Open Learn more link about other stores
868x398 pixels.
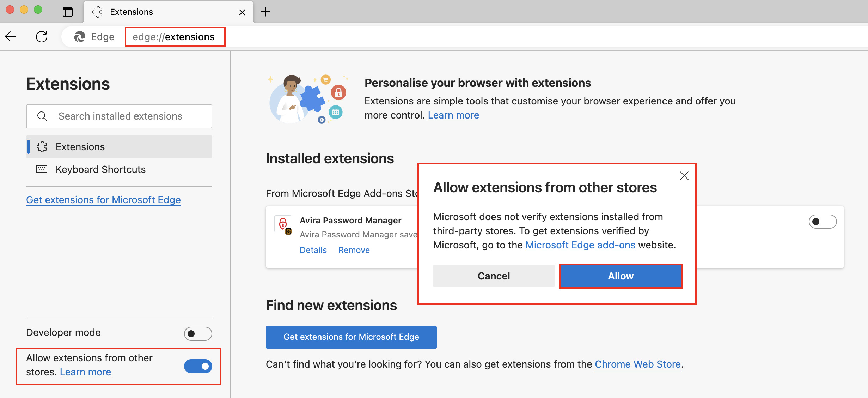pyautogui.click(x=85, y=372)
